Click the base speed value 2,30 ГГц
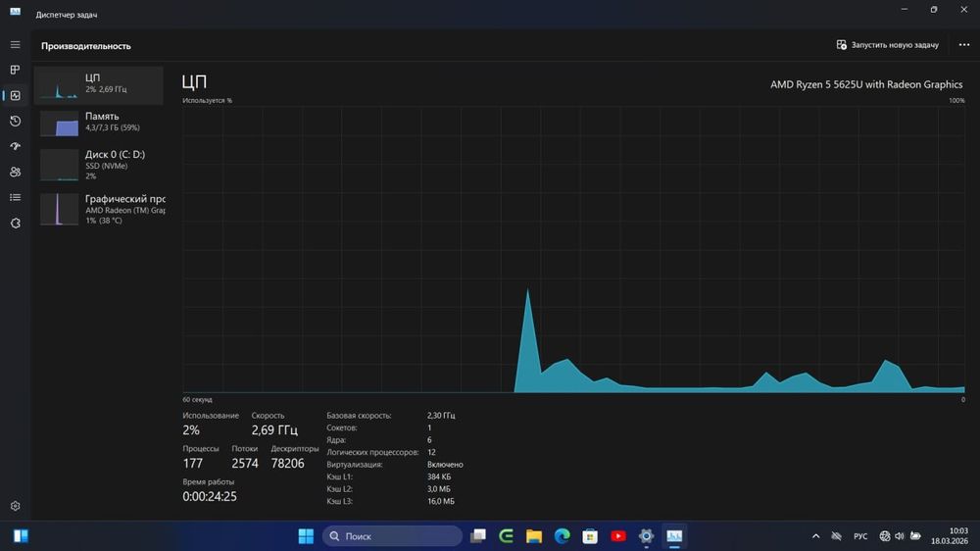This screenshot has width=980, height=551. pos(441,416)
